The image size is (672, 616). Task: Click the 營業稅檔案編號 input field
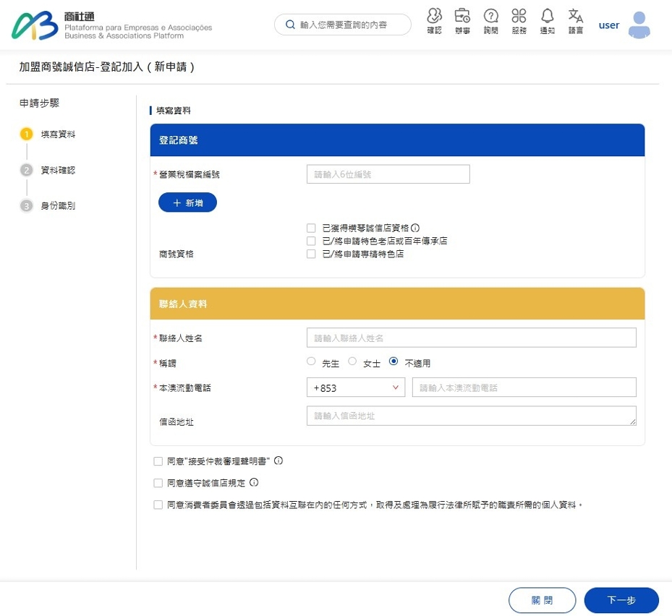pos(388,174)
